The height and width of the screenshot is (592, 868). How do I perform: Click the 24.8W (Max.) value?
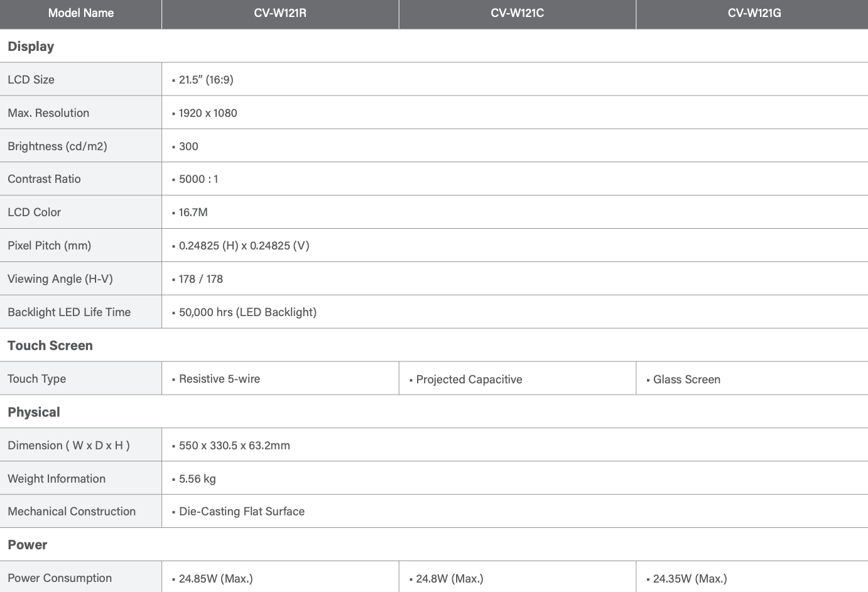pyautogui.click(x=450, y=579)
